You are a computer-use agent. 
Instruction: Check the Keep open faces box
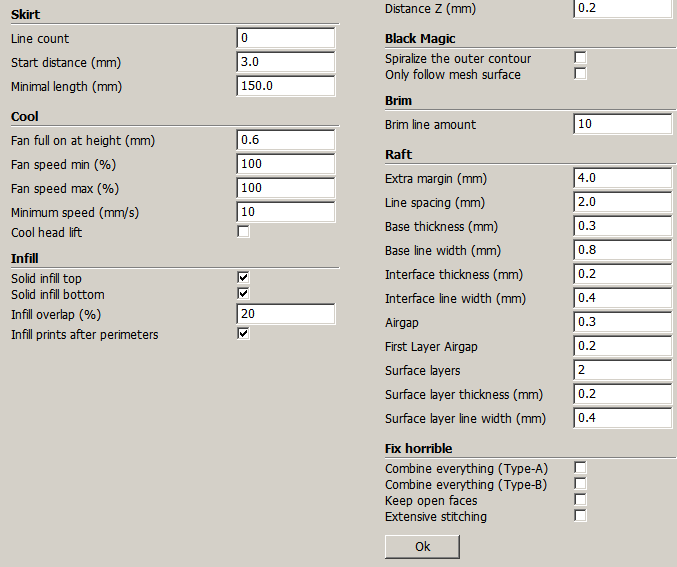point(580,500)
